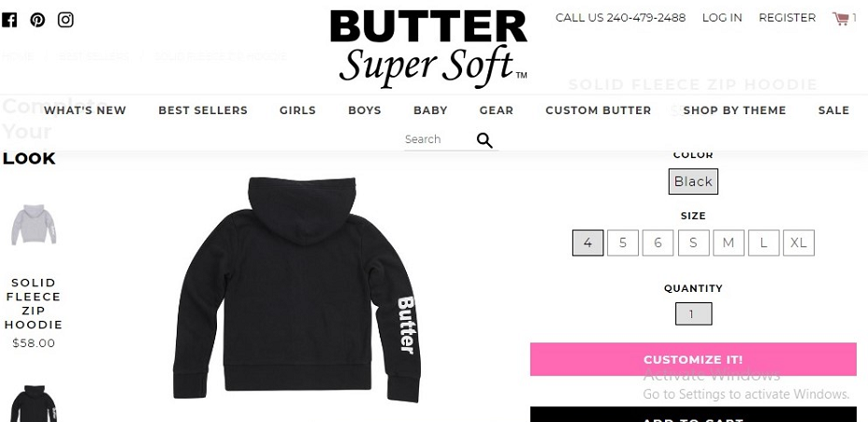Open the shopping cart icon
Screen dimensions: 868x422
840,19
